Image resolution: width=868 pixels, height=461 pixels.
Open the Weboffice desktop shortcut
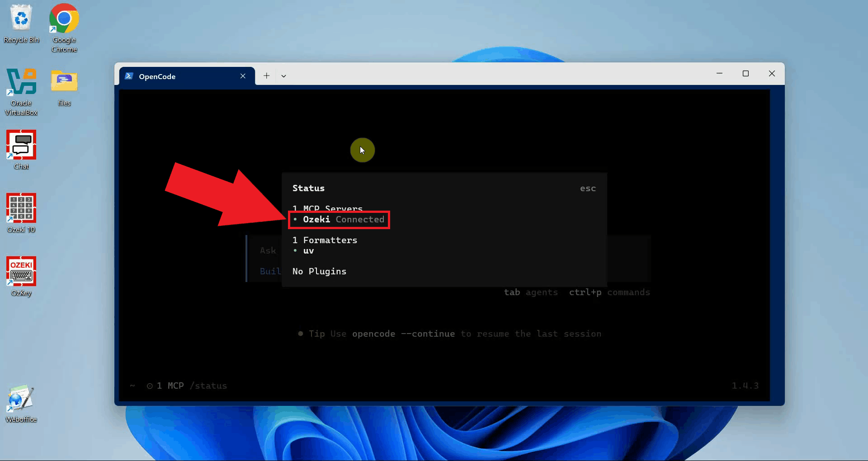(x=21, y=403)
